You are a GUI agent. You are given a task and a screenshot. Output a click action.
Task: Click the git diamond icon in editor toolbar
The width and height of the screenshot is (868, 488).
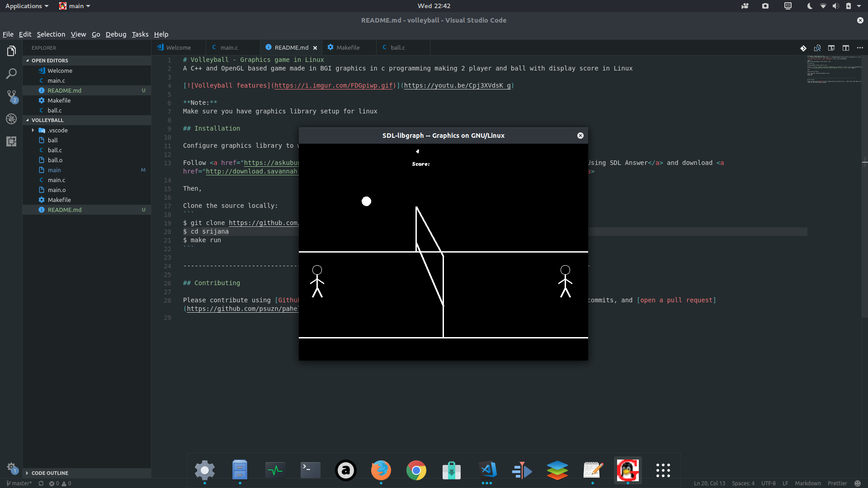click(803, 48)
